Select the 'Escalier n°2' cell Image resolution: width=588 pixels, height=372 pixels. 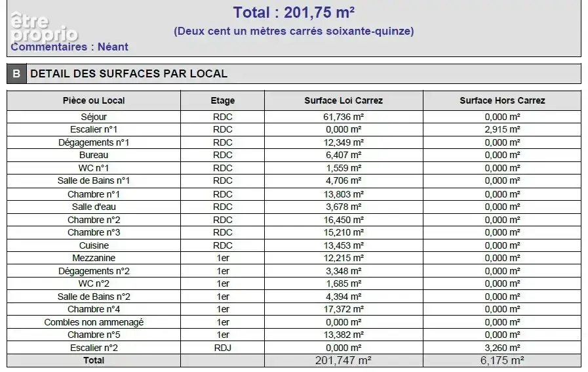(x=94, y=348)
